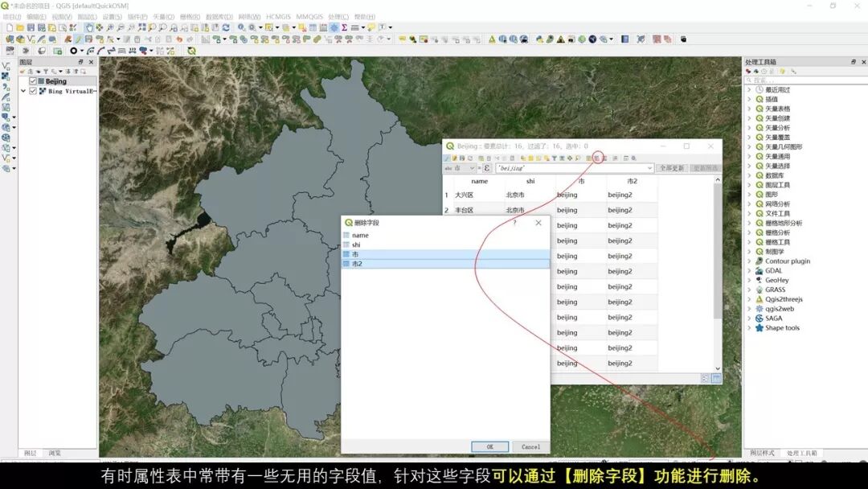Select field 'shi' in delete fields list

point(445,244)
